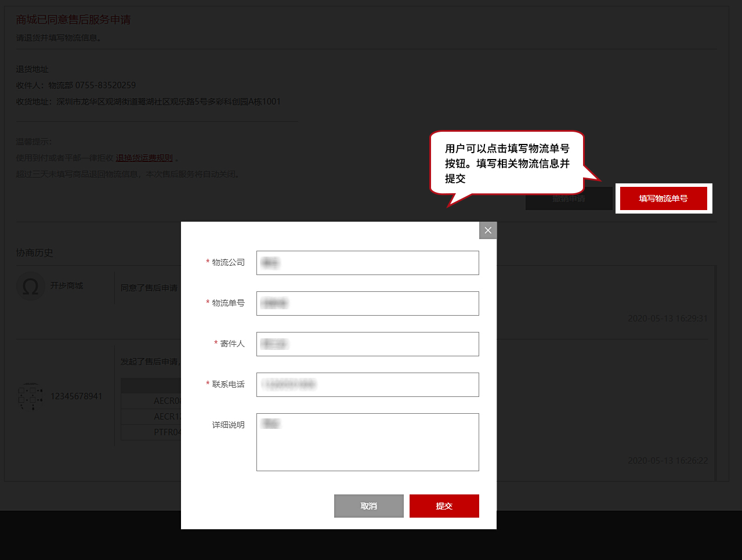
Task: Click the username 12345678941 text
Action: 76,396
